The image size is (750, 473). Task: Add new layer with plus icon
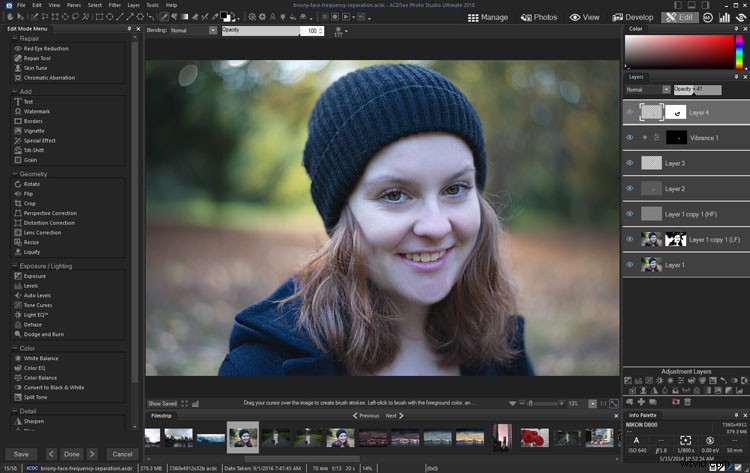click(641, 402)
